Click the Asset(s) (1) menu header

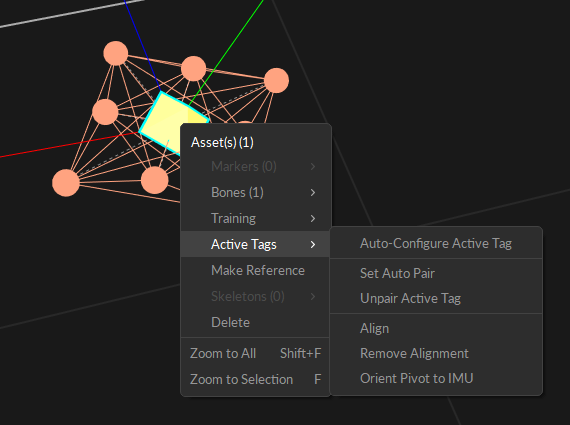click(x=222, y=143)
